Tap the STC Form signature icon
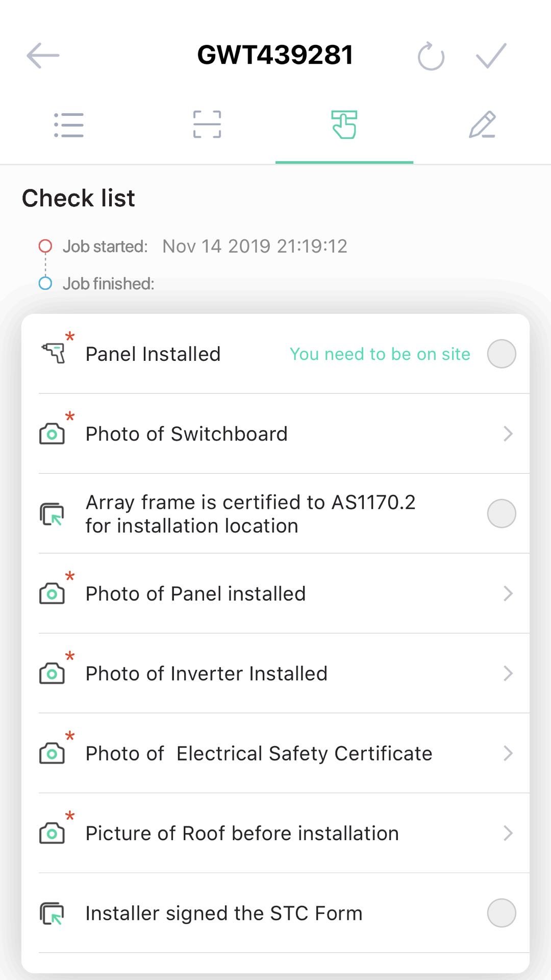 click(x=52, y=913)
